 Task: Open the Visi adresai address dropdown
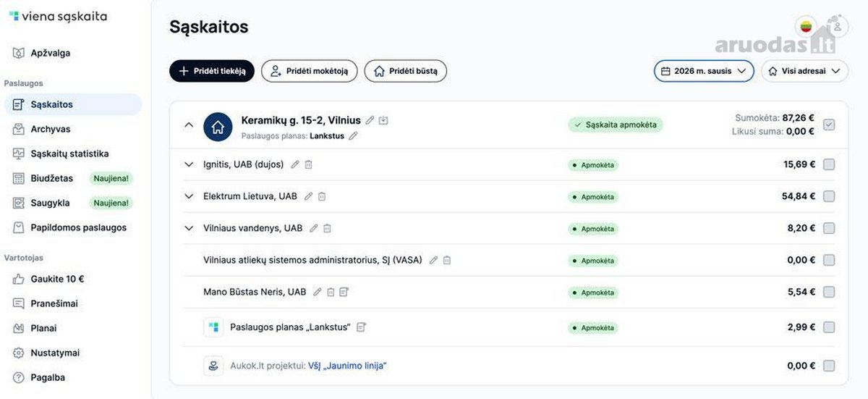tap(804, 71)
